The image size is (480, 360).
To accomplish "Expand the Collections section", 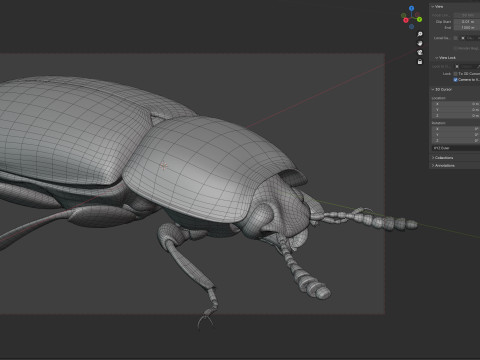I will (443, 158).
